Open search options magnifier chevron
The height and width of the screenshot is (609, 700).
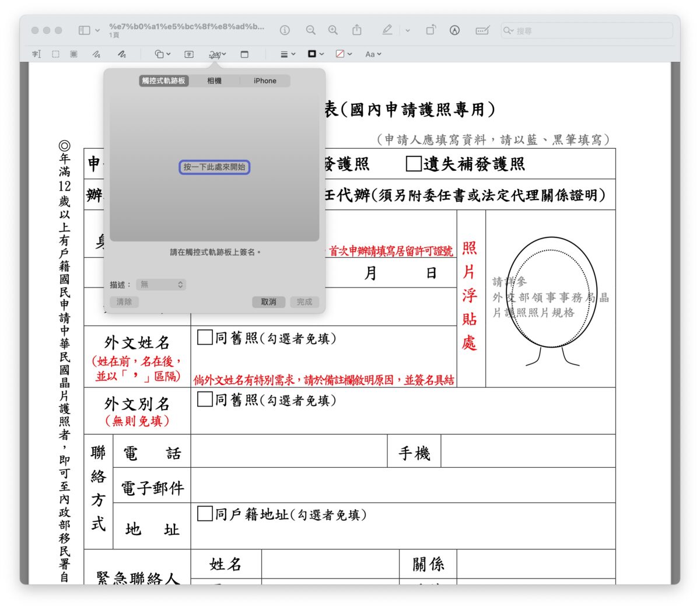(x=509, y=30)
